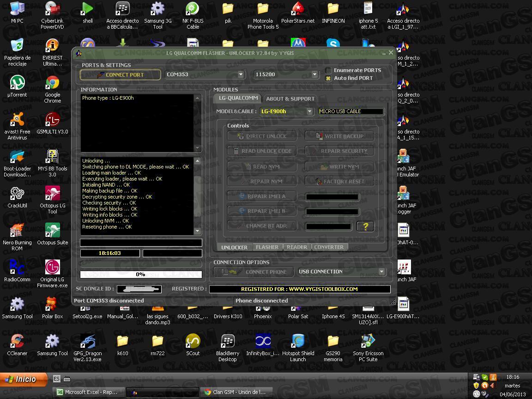Click the FACTORY RESET button
Viewport: 532px width, 399px height.
point(339,181)
